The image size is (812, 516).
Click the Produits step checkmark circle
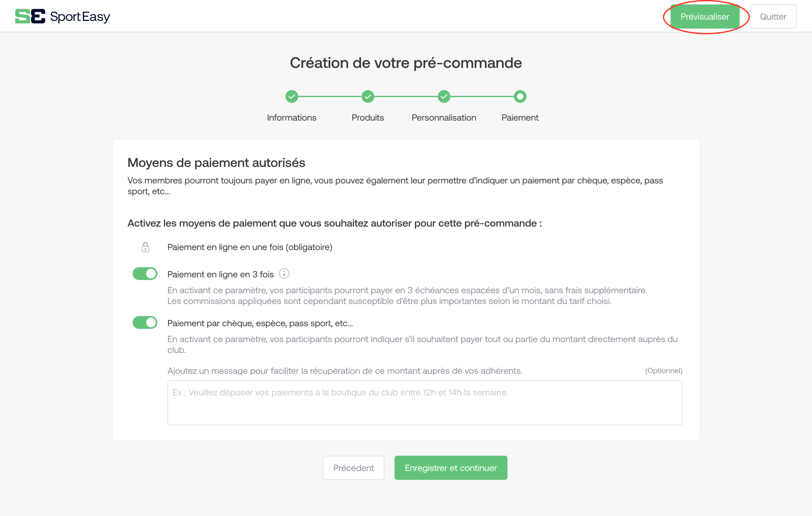click(x=368, y=96)
